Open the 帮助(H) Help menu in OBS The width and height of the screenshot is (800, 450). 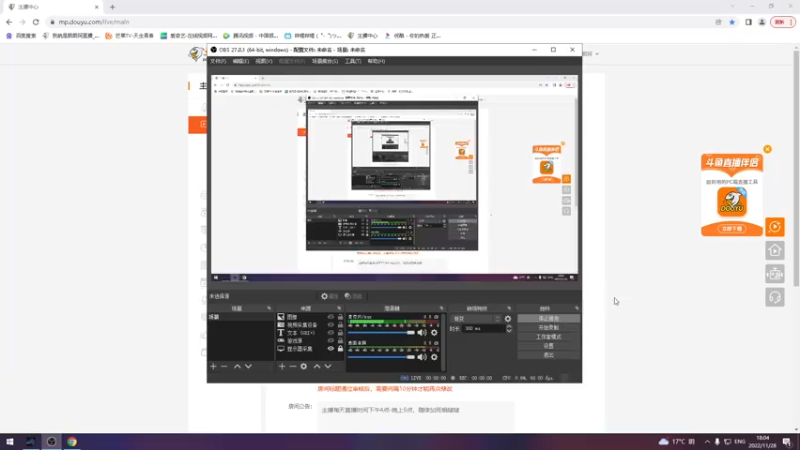click(x=376, y=61)
